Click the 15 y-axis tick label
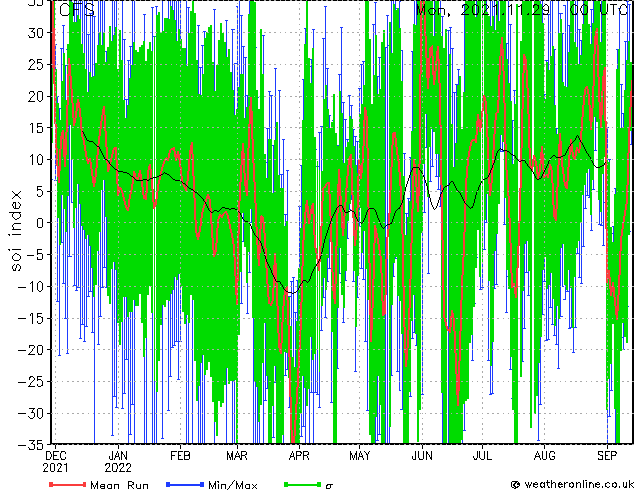 click(36, 128)
